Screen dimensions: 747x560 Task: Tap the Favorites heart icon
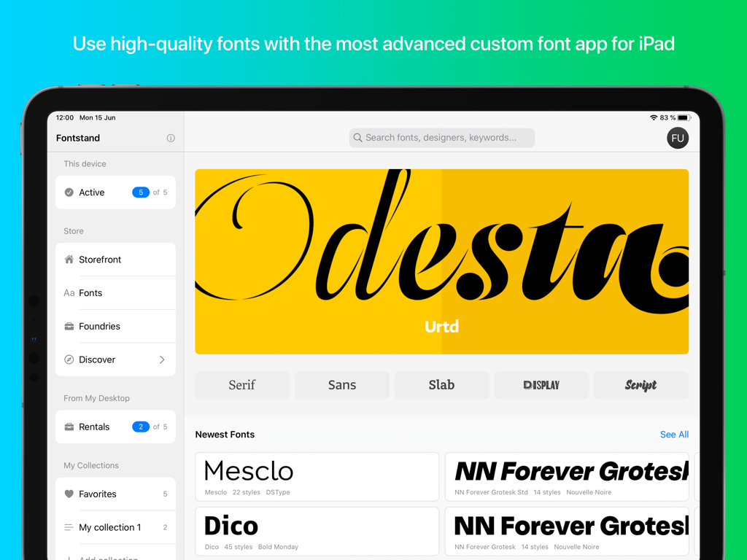click(x=69, y=494)
